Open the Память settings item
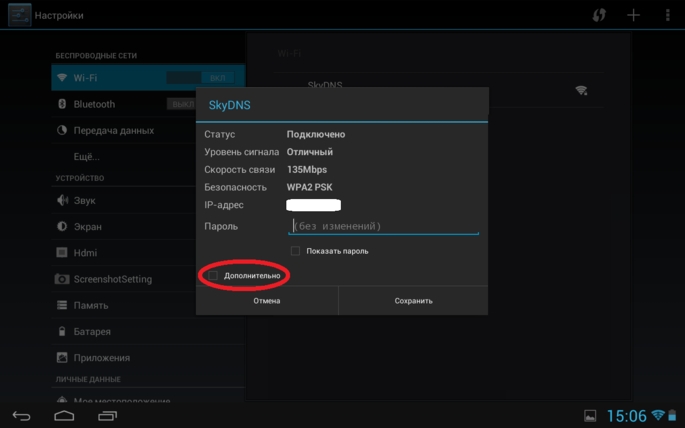 pyautogui.click(x=124, y=305)
